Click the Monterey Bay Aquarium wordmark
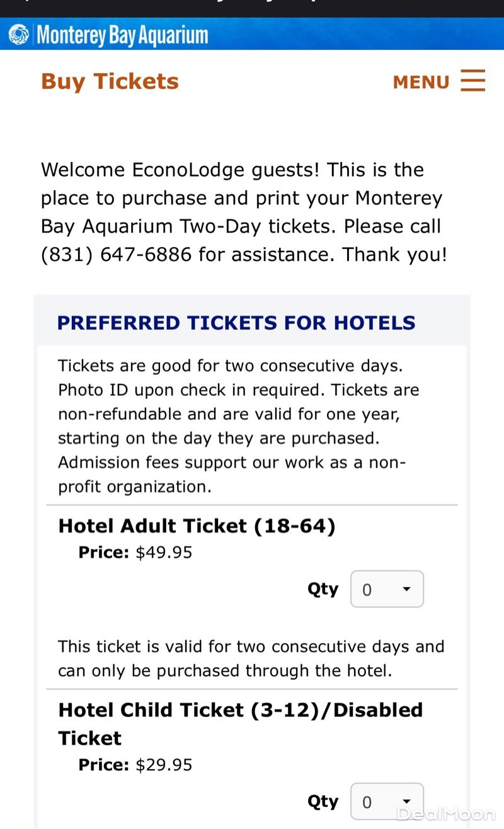504x829 pixels. click(x=122, y=35)
